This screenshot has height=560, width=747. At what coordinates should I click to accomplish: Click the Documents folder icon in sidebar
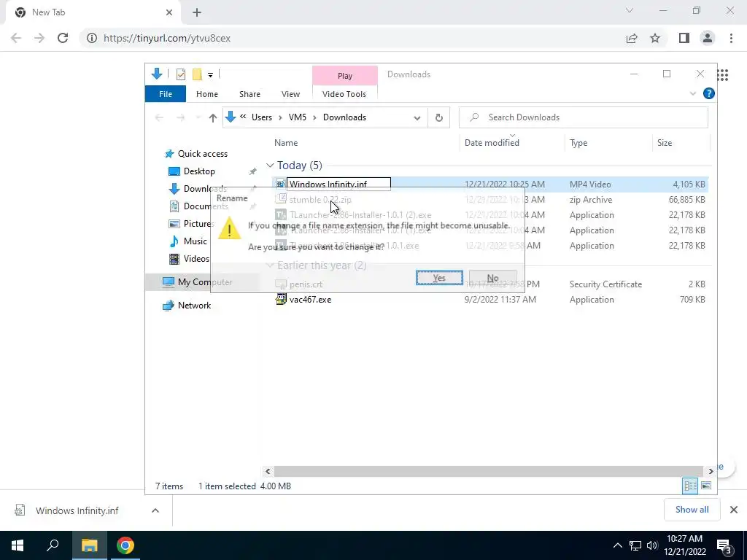[174, 206]
